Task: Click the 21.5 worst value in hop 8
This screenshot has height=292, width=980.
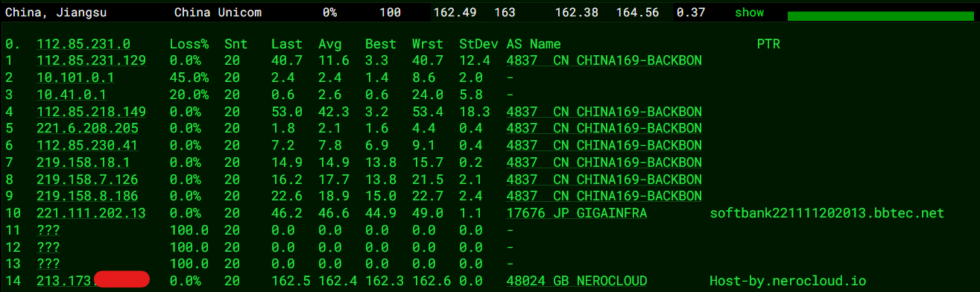Action: pyautogui.click(x=428, y=179)
